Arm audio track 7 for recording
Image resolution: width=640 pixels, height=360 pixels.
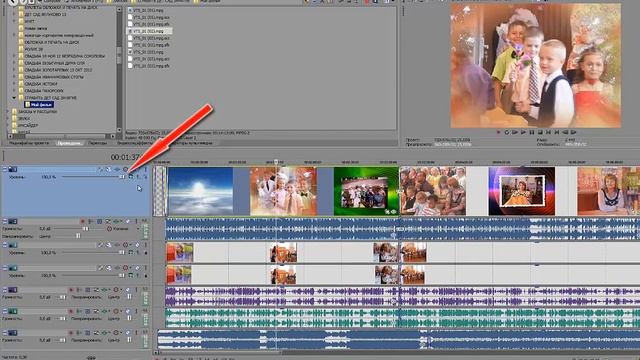point(71,333)
